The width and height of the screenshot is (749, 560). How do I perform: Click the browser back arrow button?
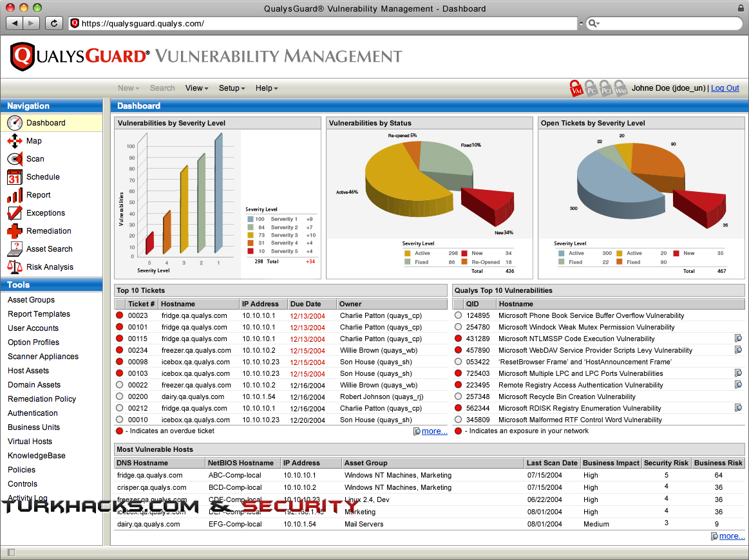[x=15, y=23]
